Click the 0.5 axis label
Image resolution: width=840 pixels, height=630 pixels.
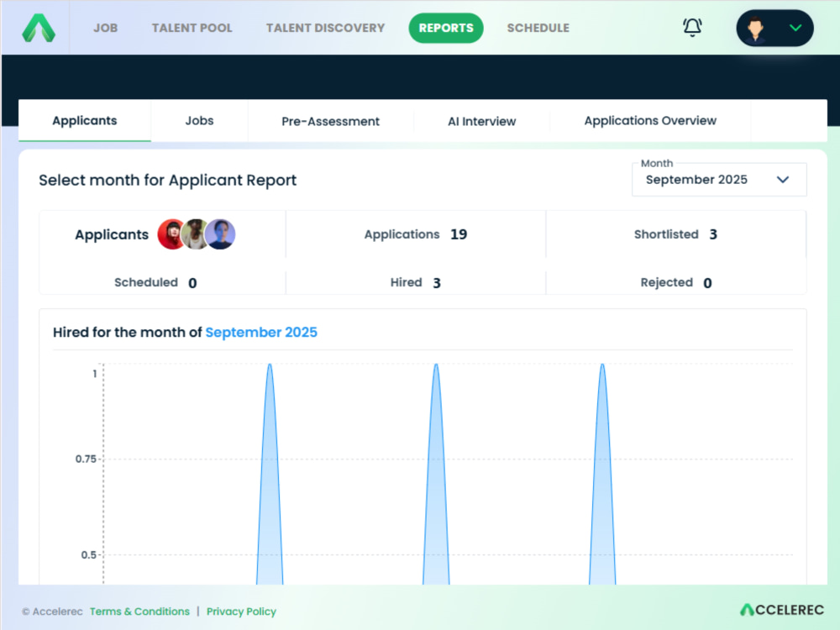[x=88, y=555]
